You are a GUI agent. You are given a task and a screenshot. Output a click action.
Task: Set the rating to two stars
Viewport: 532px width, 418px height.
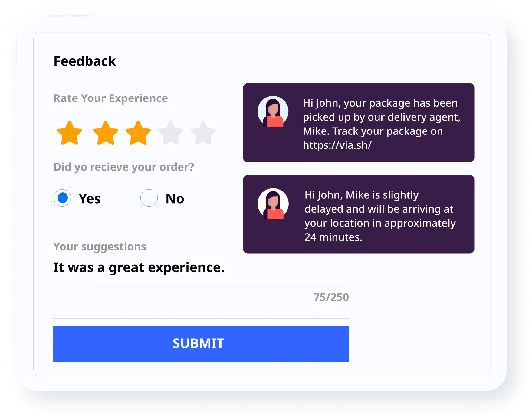coord(106,133)
